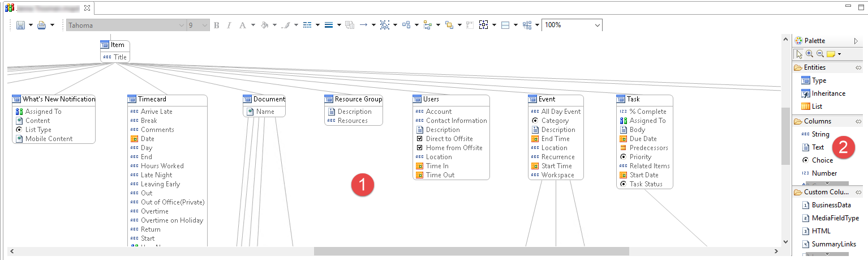This screenshot has width=868, height=260.
Task: Click the Make Same Size icon
Action: [x=527, y=25]
